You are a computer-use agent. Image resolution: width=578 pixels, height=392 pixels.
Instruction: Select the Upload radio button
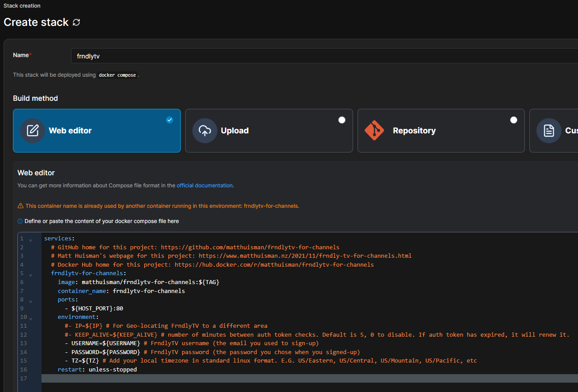(342, 120)
